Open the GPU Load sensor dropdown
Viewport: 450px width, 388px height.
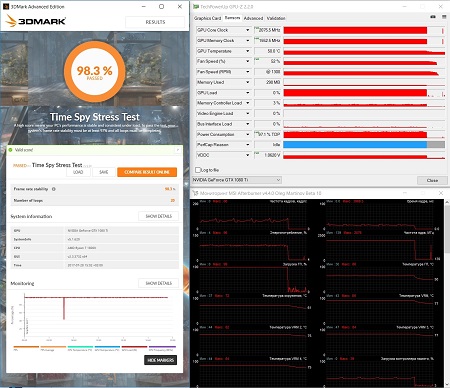click(x=247, y=93)
